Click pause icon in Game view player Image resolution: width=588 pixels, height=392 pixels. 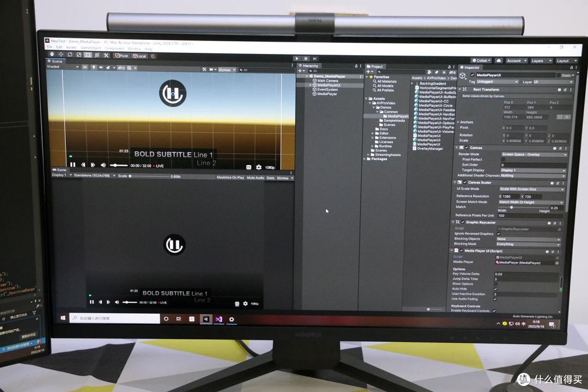(91, 302)
